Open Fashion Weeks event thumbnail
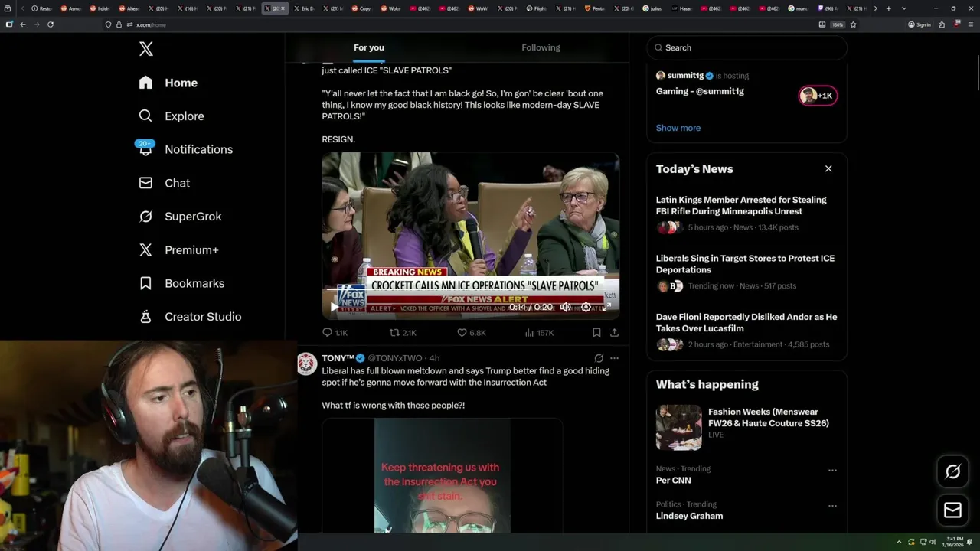Image resolution: width=980 pixels, height=551 pixels. pos(678,427)
